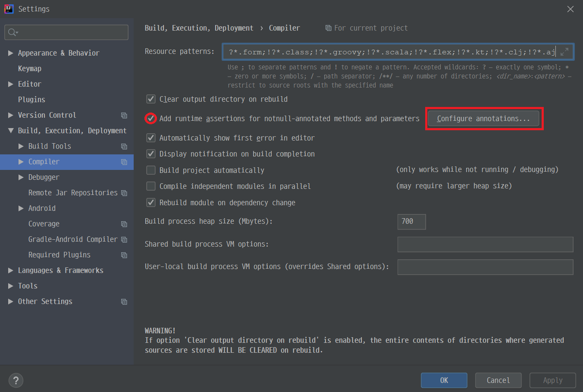This screenshot has height=392, width=583.
Task: Enable Build project automatically
Action: [151, 170]
